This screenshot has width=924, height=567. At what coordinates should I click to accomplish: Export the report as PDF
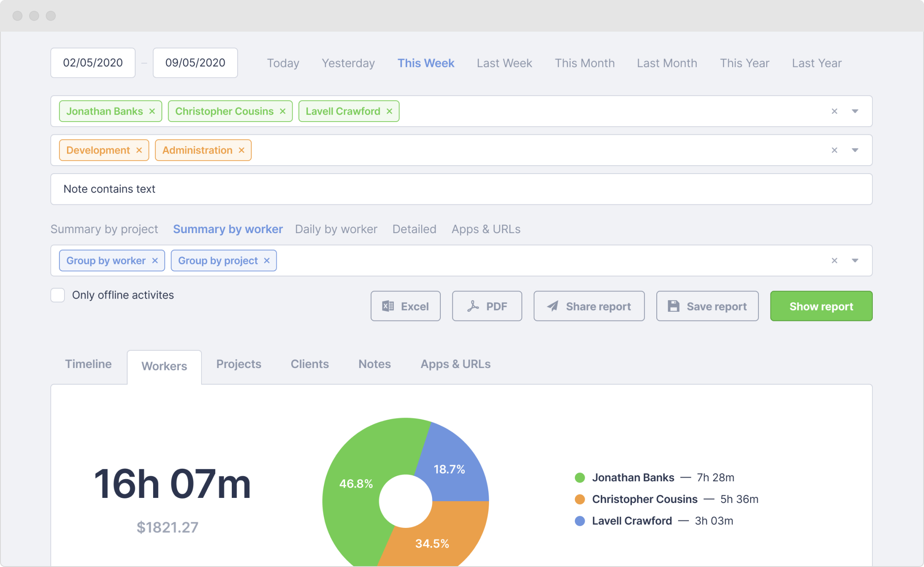[487, 306]
